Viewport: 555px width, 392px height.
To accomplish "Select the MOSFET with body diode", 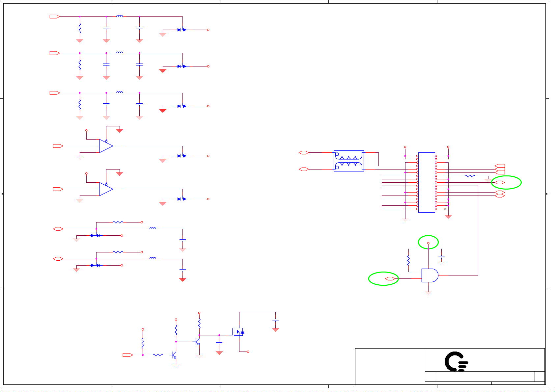I will pos(238,332).
